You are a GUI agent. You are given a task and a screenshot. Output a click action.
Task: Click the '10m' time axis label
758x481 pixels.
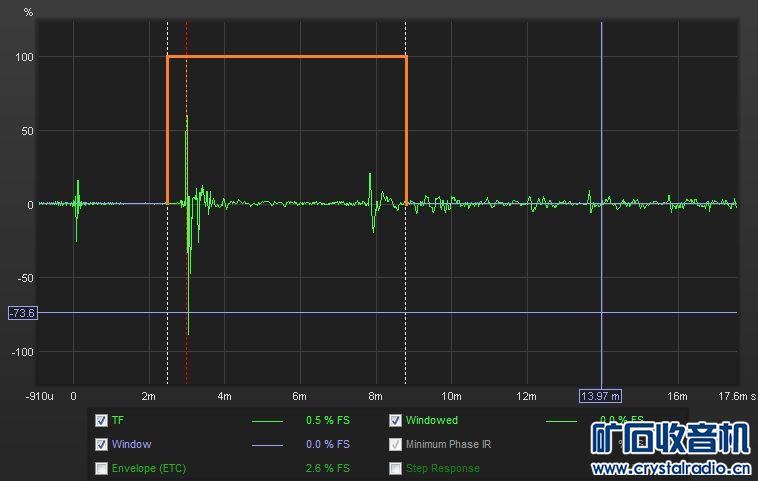point(451,396)
